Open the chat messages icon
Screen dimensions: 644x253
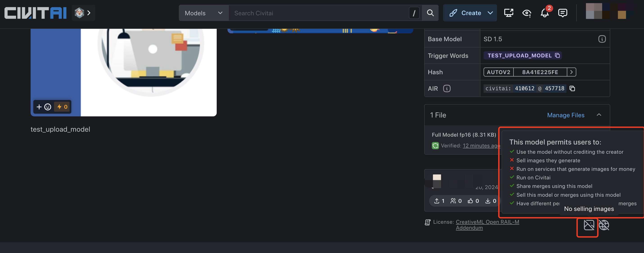click(x=563, y=13)
